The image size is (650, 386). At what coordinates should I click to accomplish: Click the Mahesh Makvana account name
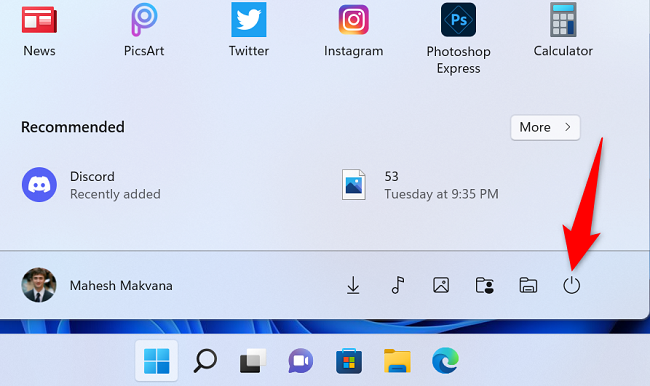tap(121, 286)
